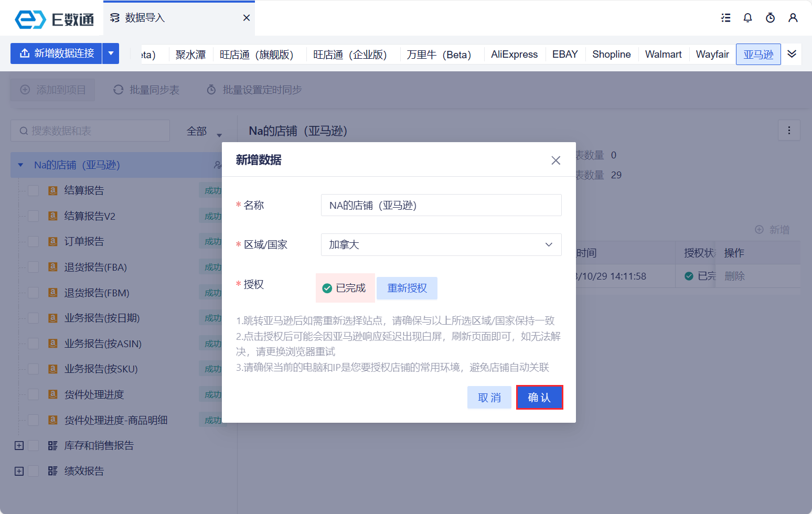Check the 业务报告(按SKU) checkbox

click(33, 369)
